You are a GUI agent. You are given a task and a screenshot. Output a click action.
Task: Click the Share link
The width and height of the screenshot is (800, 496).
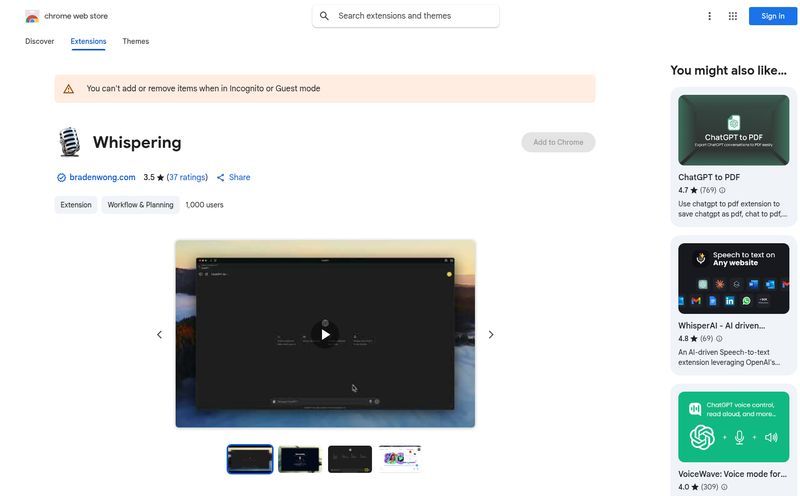pyautogui.click(x=239, y=178)
